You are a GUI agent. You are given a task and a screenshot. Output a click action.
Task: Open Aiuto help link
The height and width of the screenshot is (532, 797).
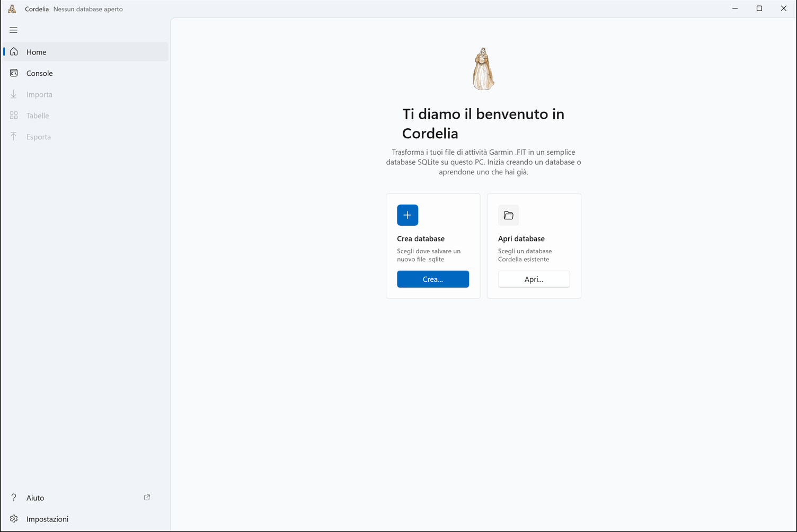(85, 498)
